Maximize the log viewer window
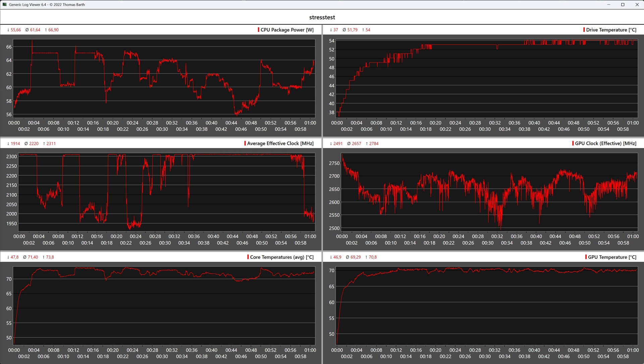The height and width of the screenshot is (364, 644). pos(623,5)
